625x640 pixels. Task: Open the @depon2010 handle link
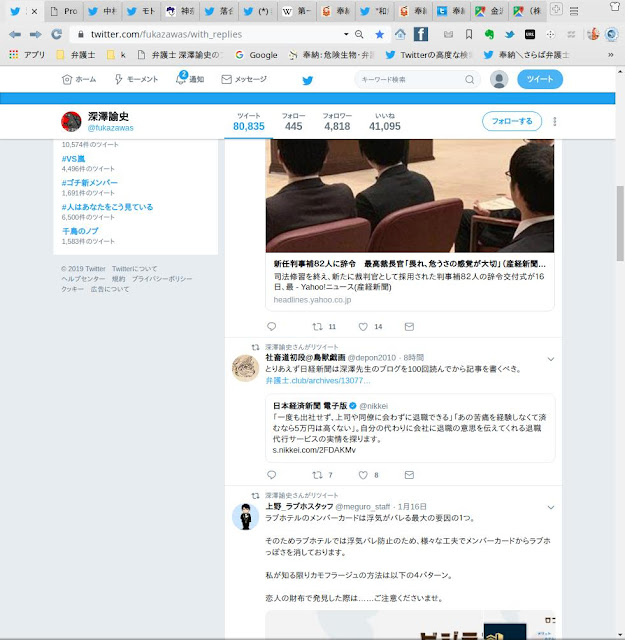(x=371, y=358)
